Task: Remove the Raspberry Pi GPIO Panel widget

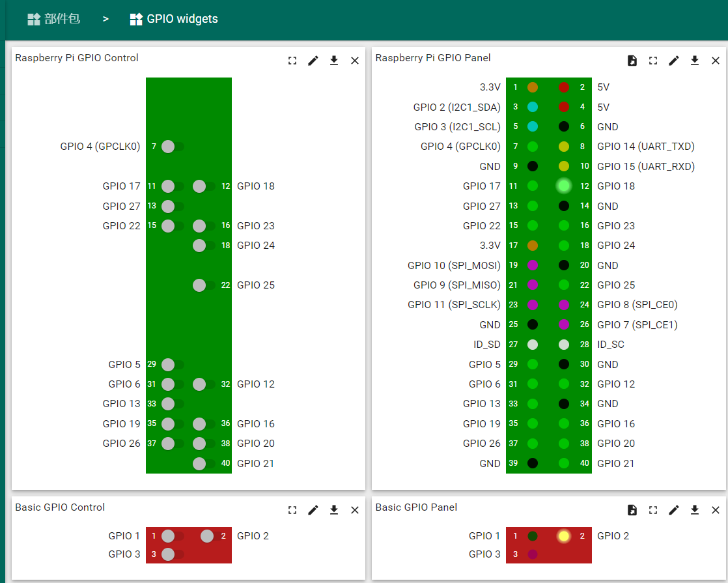Action: coord(716,61)
